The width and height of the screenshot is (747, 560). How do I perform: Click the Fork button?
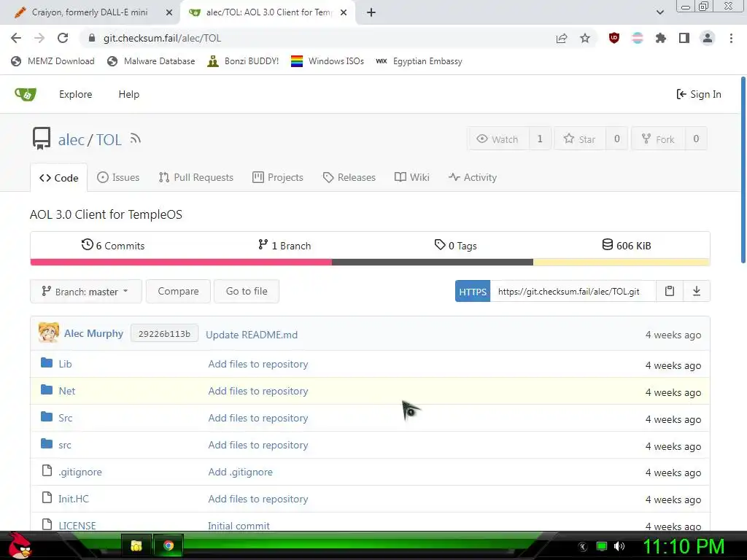658,139
